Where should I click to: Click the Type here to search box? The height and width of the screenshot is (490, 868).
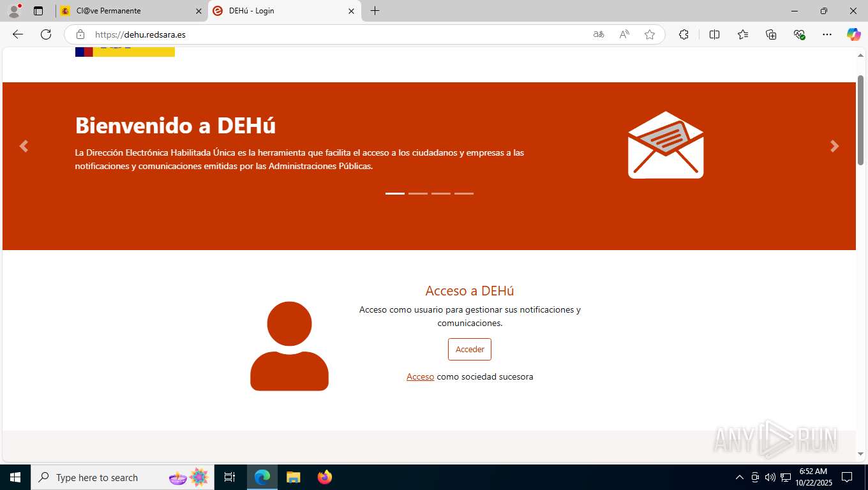pos(122,477)
